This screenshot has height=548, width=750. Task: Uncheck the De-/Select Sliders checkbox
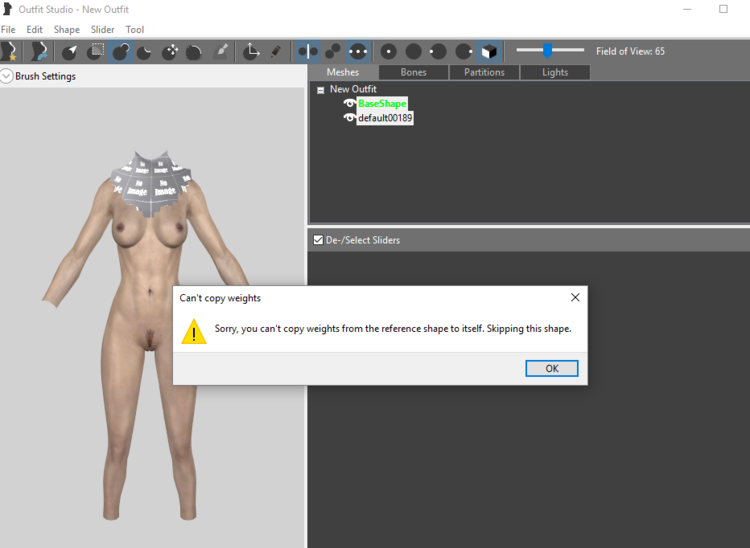(x=318, y=240)
